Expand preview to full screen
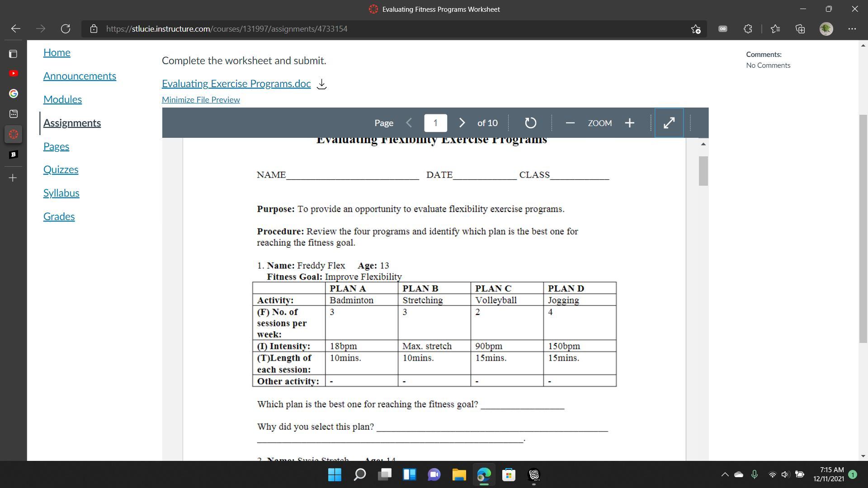Screen dimensions: 868x488 tap(669, 123)
